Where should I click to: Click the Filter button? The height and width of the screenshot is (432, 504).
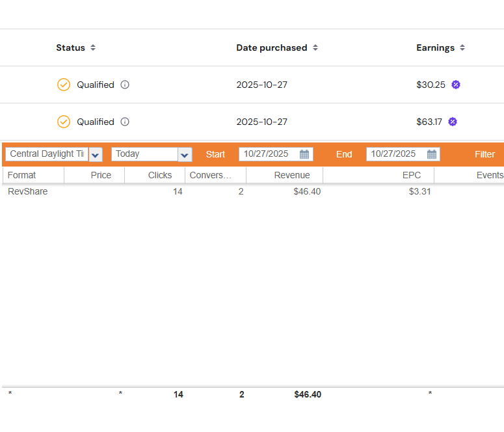click(x=484, y=154)
